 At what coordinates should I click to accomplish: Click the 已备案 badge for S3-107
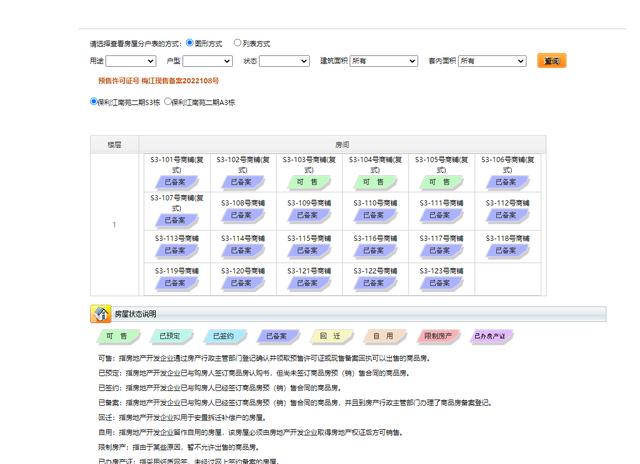coord(176,220)
